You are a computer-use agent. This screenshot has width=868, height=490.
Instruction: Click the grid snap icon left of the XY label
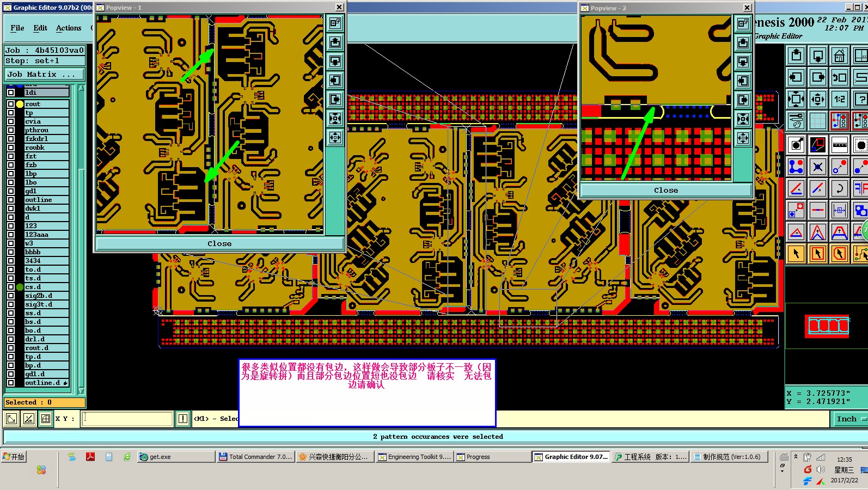tap(46, 419)
